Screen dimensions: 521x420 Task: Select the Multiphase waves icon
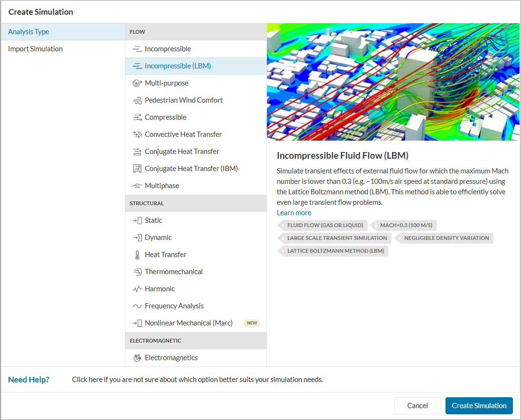pyautogui.click(x=137, y=186)
